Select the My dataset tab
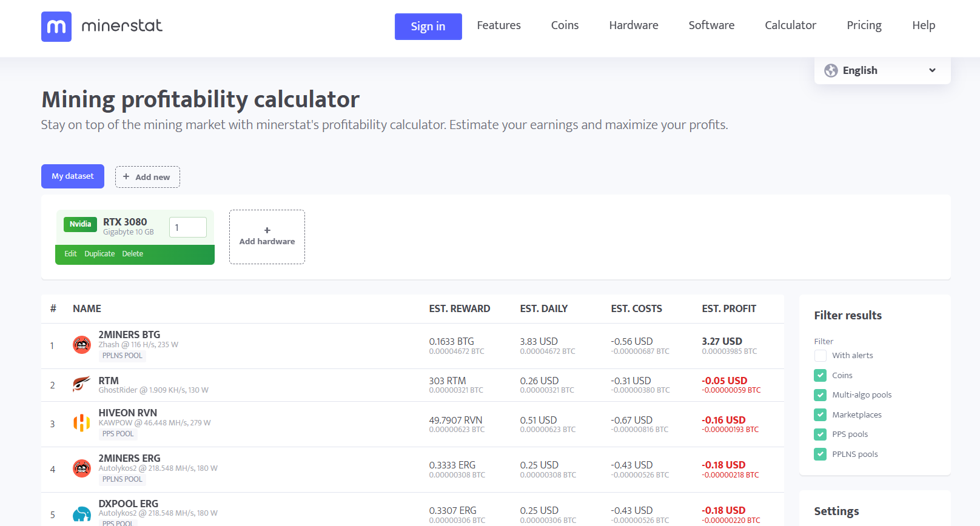The height and width of the screenshot is (526, 980). tap(73, 176)
